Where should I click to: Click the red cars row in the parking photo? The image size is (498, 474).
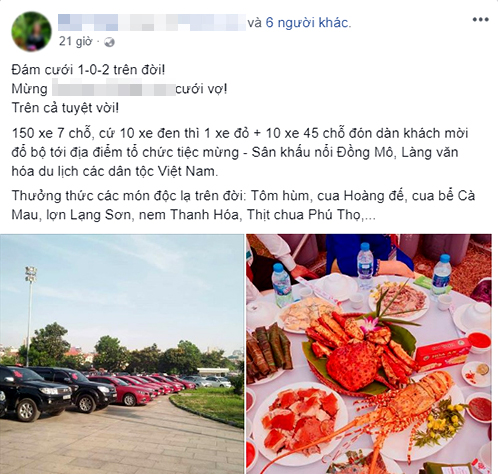[147, 387]
